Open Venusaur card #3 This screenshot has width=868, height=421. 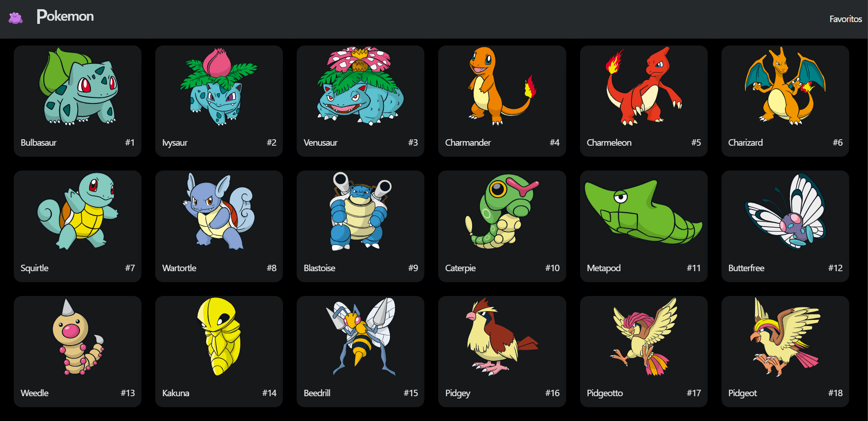click(361, 101)
